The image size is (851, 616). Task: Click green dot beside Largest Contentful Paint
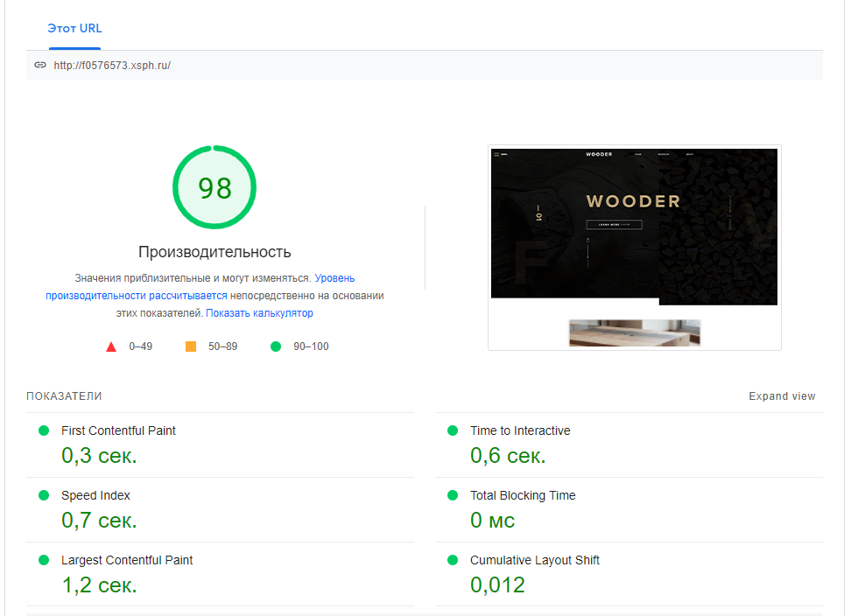pyautogui.click(x=44, y=560)
